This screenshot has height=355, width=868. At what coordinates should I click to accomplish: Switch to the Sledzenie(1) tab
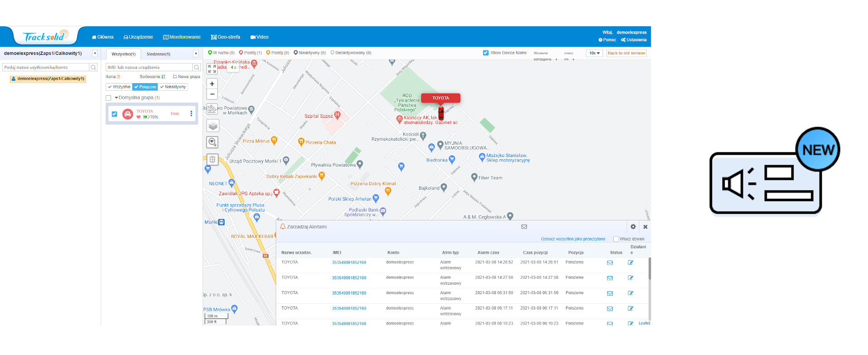click(x=158, y=54)
